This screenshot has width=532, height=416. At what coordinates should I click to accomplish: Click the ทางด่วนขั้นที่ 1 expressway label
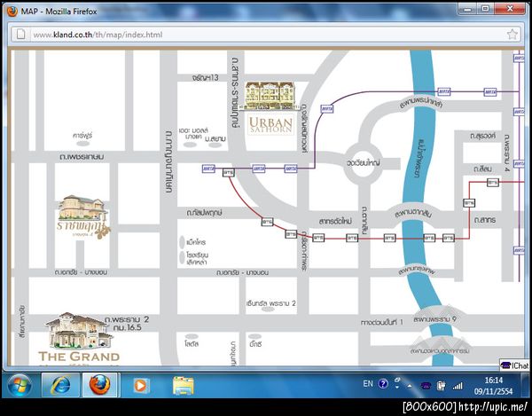(381, 322)
